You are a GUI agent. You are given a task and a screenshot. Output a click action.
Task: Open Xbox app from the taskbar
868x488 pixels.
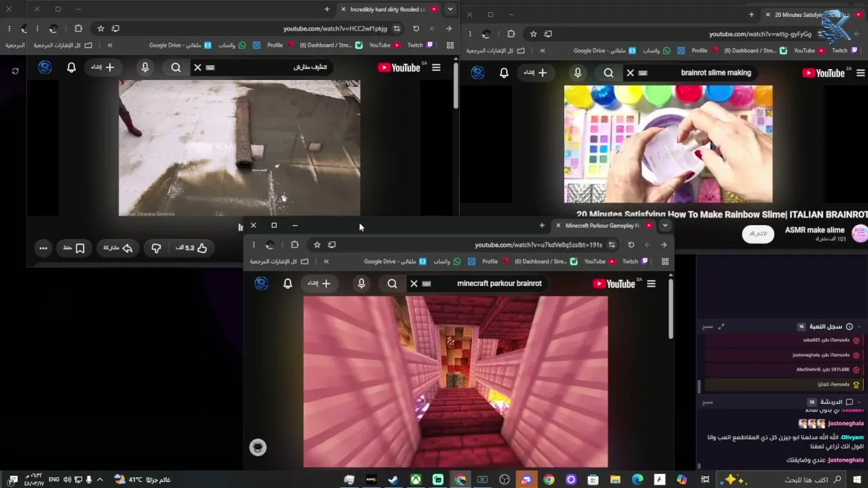point(414,480)
